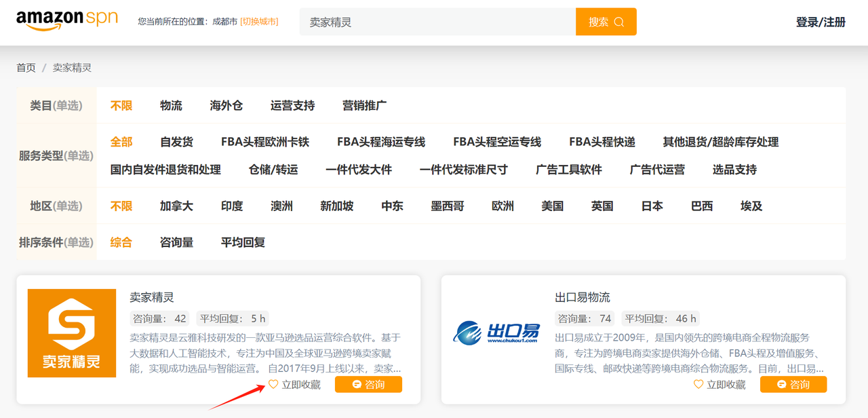Filter region by 中东

coord(392,206)
